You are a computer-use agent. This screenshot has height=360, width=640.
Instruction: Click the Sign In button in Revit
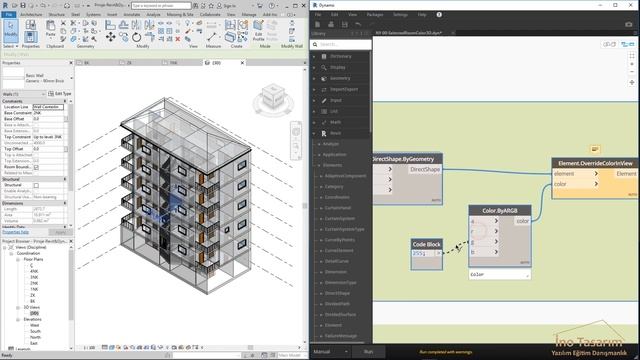pyautogui.click(x=226, y=6)
